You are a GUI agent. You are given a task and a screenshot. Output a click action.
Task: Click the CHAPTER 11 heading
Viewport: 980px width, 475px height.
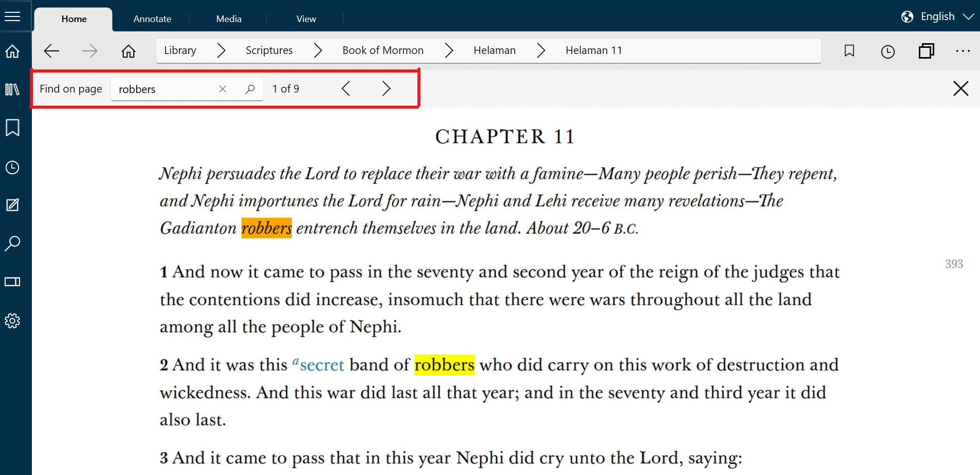(505, 137)
